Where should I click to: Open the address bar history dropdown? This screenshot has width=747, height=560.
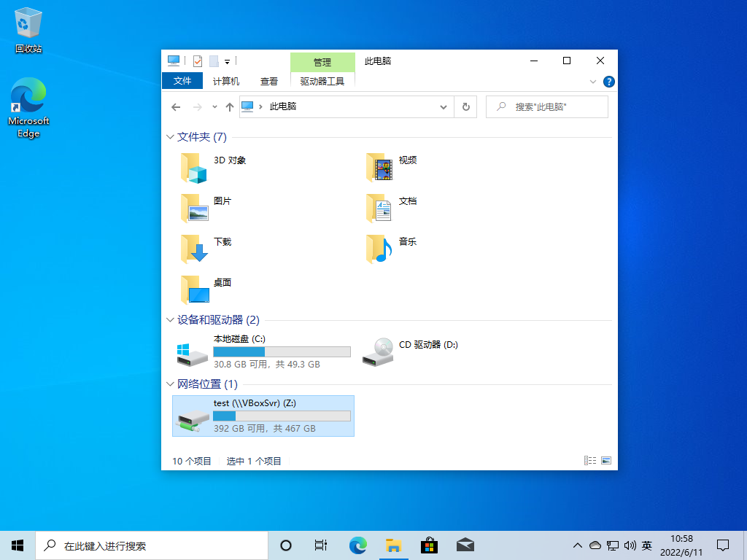point(443,106)
